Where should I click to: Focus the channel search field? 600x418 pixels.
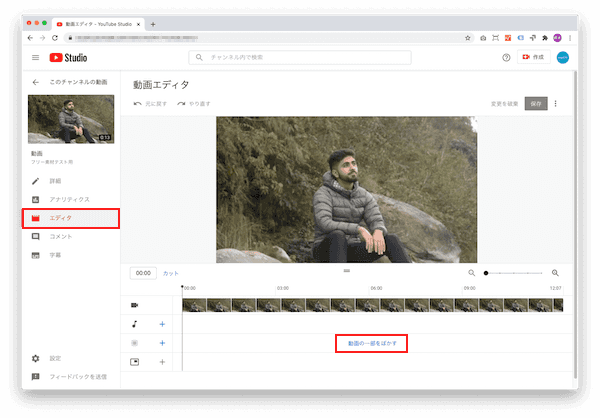[300, 57]
